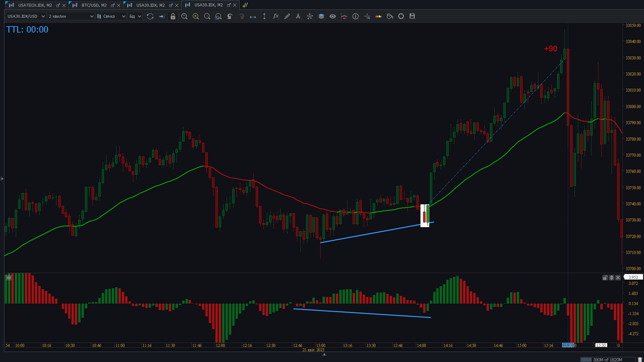Image resolution: width=644 pixels, height=362 pixels.
Task: Toggle the toolbar eye visibility icon
Action: tap(332, 16)
